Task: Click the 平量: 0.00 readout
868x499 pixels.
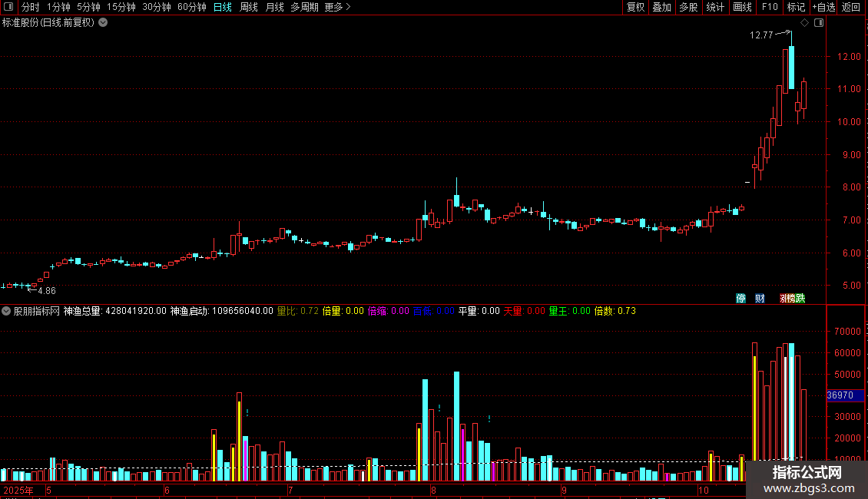Action: pos(479,311)
